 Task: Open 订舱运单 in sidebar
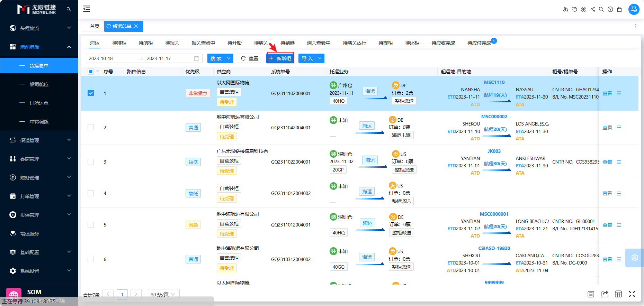point(39,103)
